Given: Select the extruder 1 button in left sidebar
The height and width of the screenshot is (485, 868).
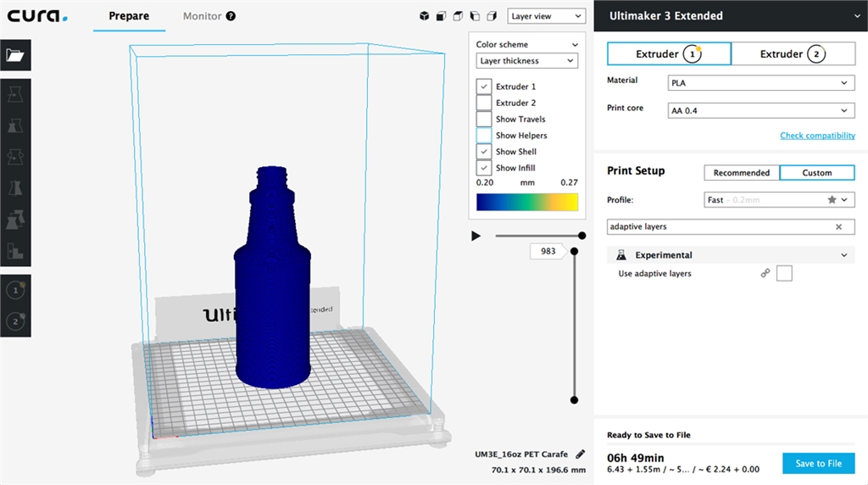Looking at the screenshot, I should 15,291.
